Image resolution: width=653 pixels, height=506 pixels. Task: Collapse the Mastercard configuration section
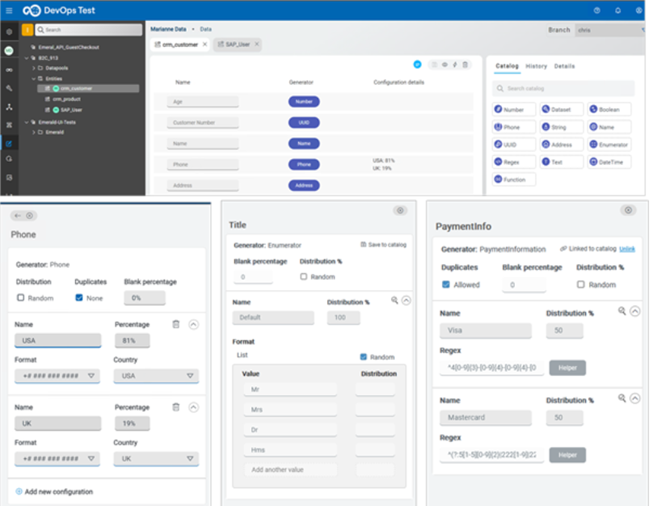[x=633, y=398]
